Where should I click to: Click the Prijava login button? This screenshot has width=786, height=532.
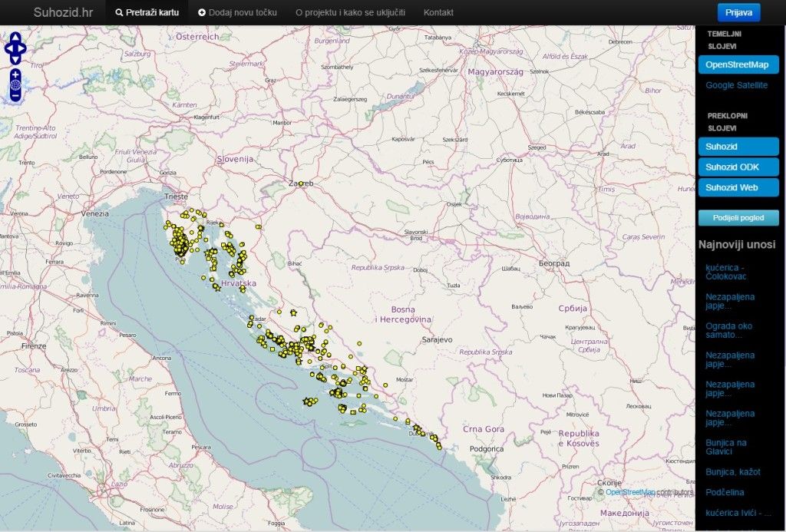click(x=738, y=12)
